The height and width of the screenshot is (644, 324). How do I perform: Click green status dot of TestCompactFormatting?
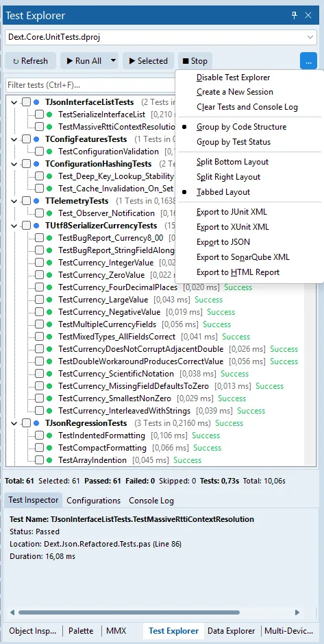[49, 448]
